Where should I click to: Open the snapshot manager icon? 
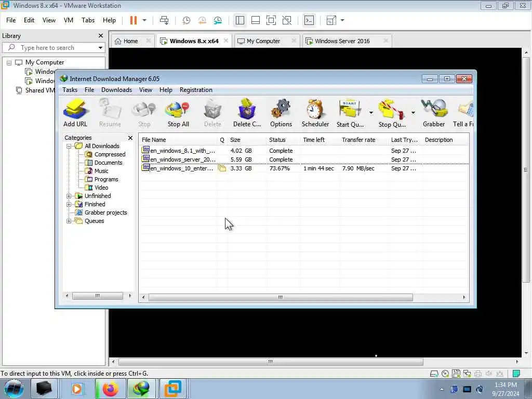(218, 20)
